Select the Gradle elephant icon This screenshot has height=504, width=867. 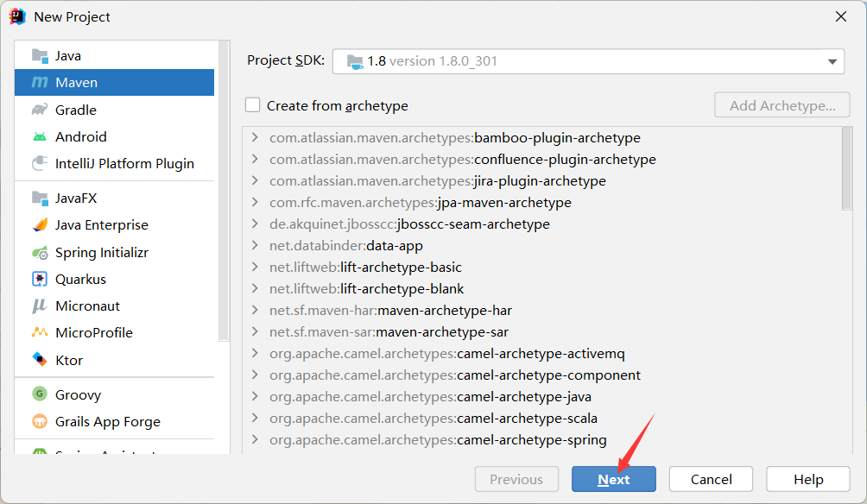pyautogui.click(x=40, y=110)
